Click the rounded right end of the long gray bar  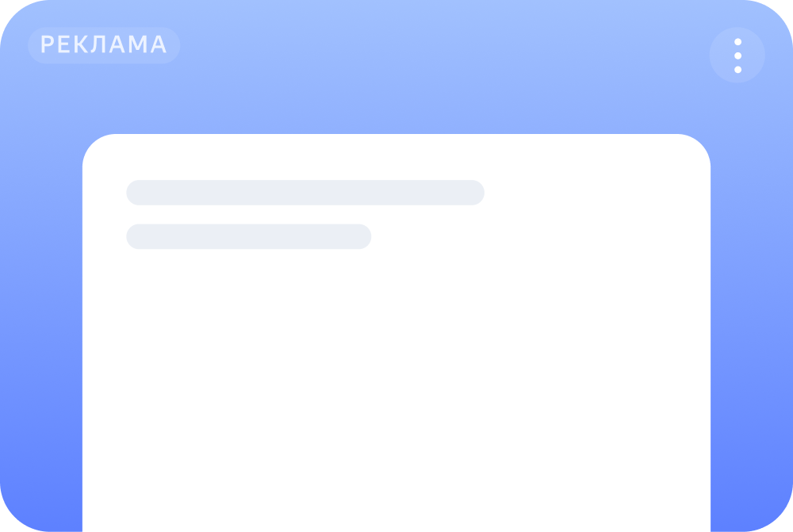pos(475,193)
